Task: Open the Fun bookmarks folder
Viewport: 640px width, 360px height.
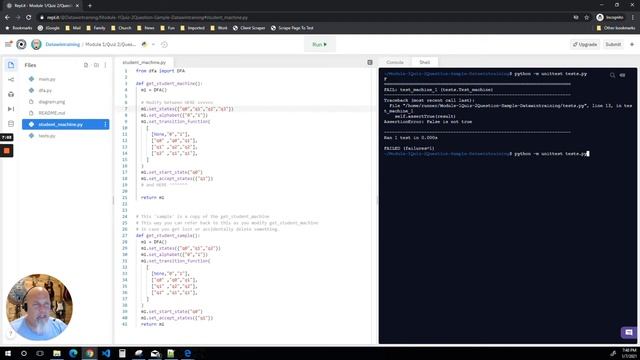Action: pos(167,28)
